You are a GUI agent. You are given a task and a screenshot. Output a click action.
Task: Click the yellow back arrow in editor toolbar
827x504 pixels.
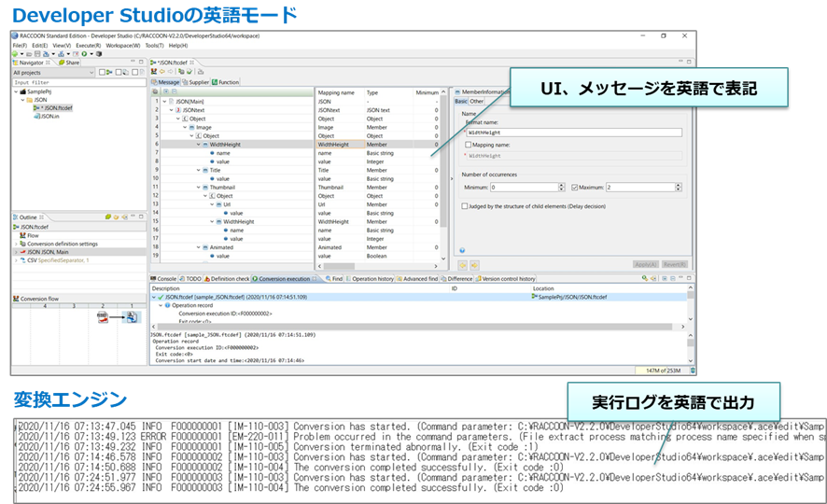click(x=162, y=71)
